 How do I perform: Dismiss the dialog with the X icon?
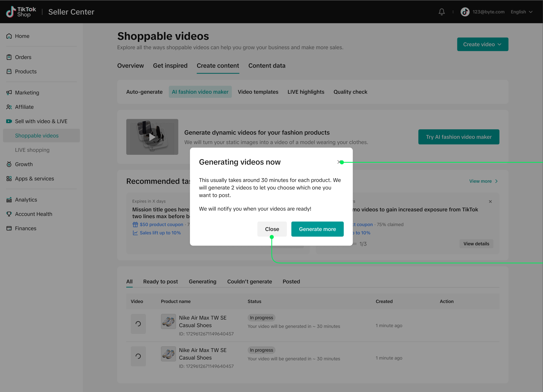339,162
